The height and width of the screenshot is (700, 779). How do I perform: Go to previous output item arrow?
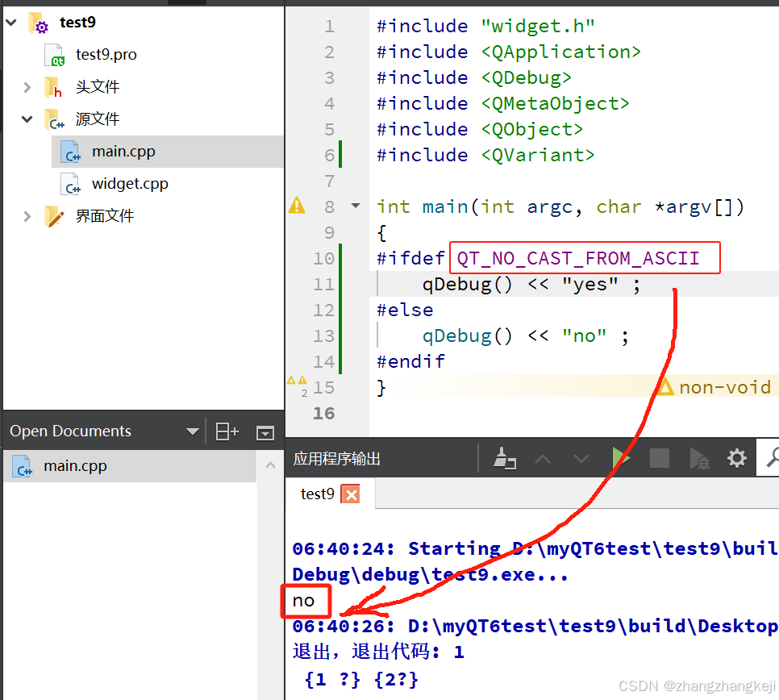coord(543,459)
